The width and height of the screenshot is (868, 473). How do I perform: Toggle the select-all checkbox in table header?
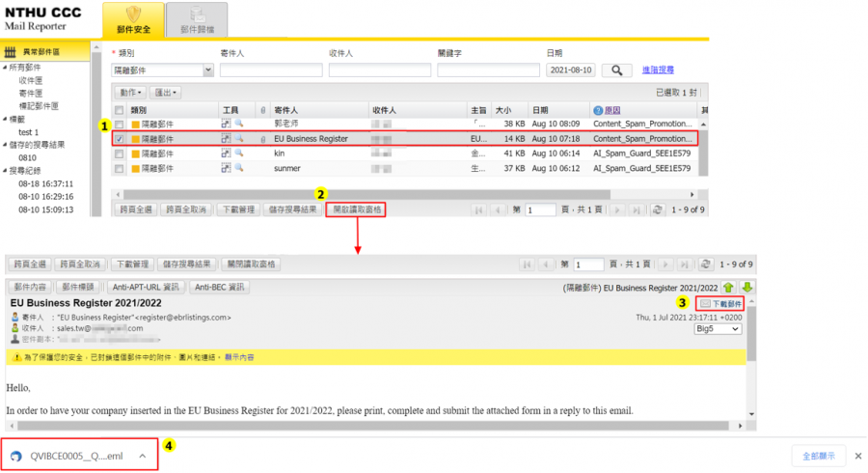pyautogui.click(x=119, y=111)
